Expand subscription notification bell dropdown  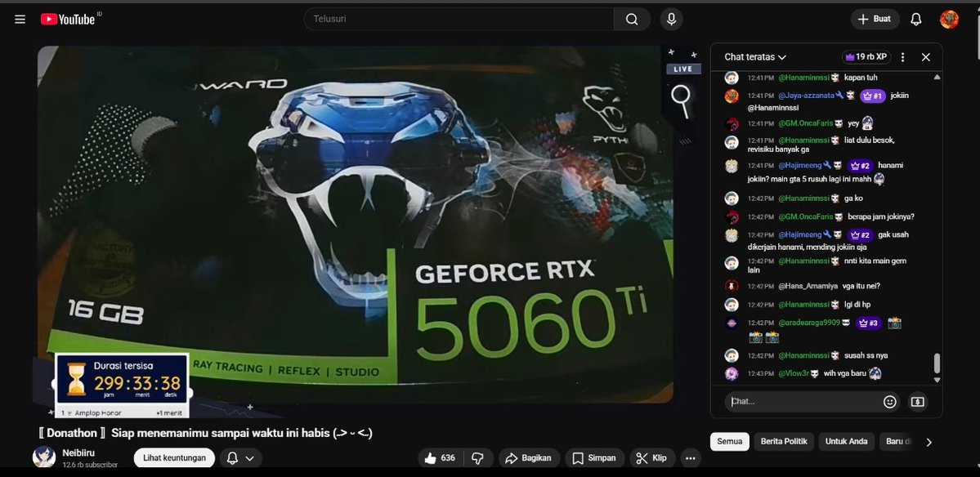coord(240,458)
